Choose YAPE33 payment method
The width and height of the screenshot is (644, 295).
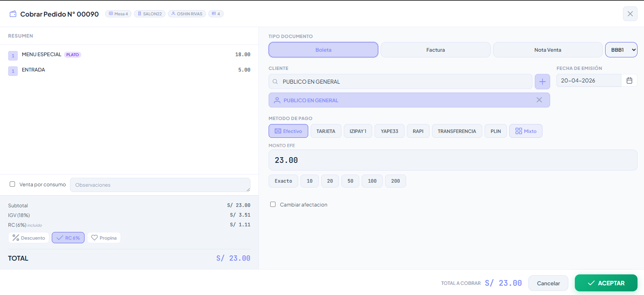click(x=390, y=131)
